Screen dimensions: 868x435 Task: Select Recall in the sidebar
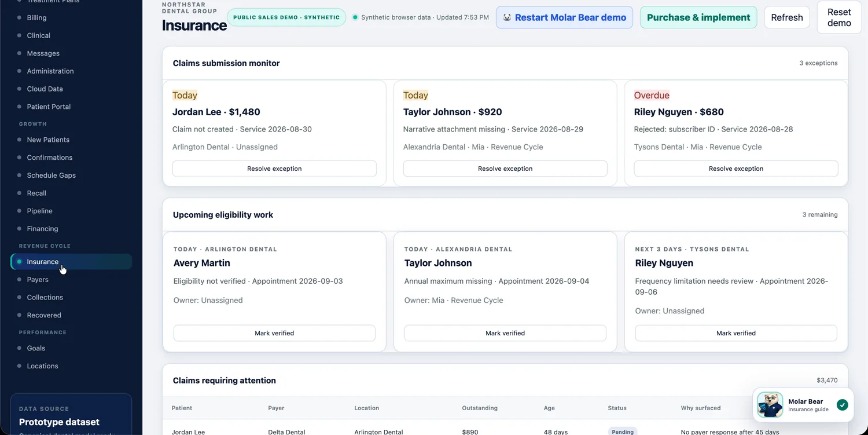point(36,193)
